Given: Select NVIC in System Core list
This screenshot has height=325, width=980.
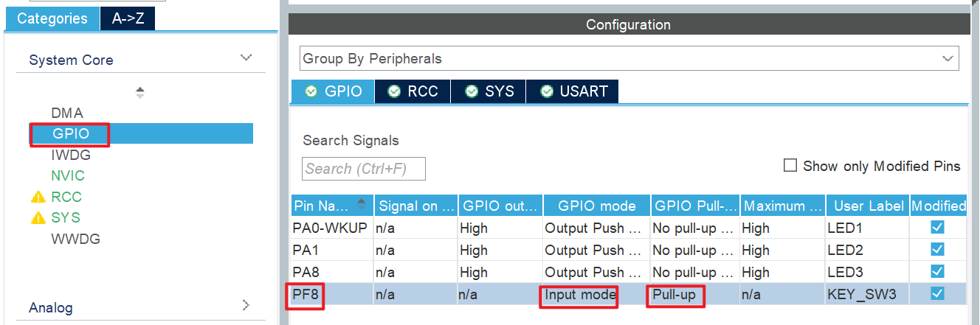Looking at the screenshot, I should (68, 175).
